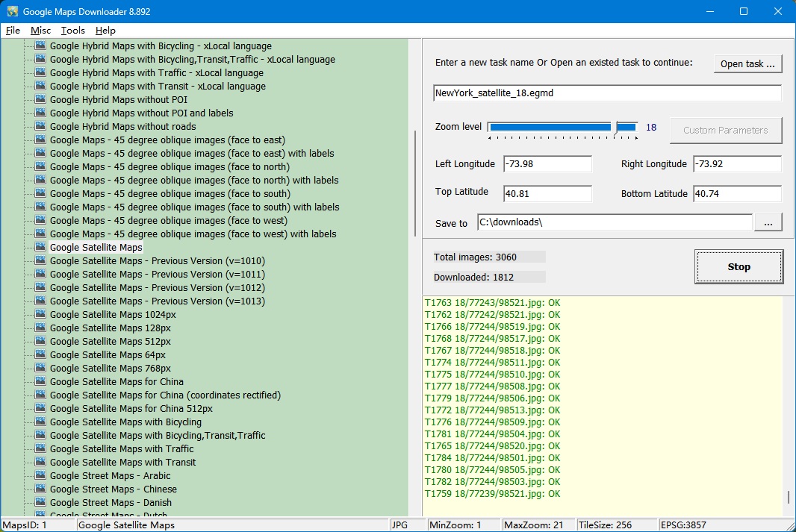Click the icon next to Google Hybrid Maps without roads
Image resolution: width=796 pixels, height=532 pixels.
point(40,126)
